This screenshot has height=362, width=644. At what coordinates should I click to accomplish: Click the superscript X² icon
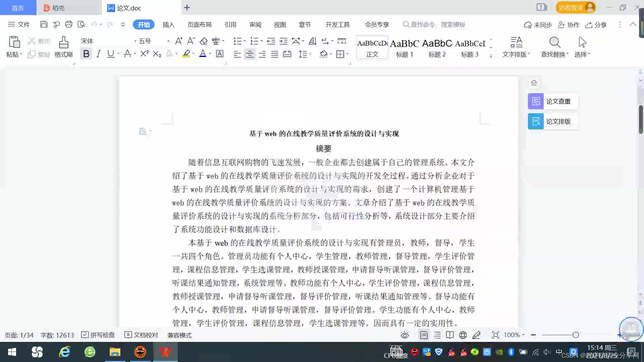[144, 54]
